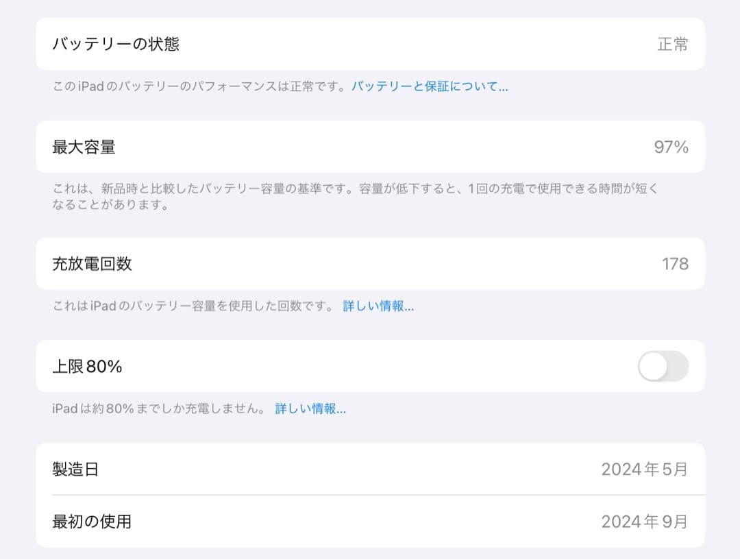This screenshot has width=740, height=560.
Task: Click the battery warranty hyperlink text
Action: [x=430, y=85]
